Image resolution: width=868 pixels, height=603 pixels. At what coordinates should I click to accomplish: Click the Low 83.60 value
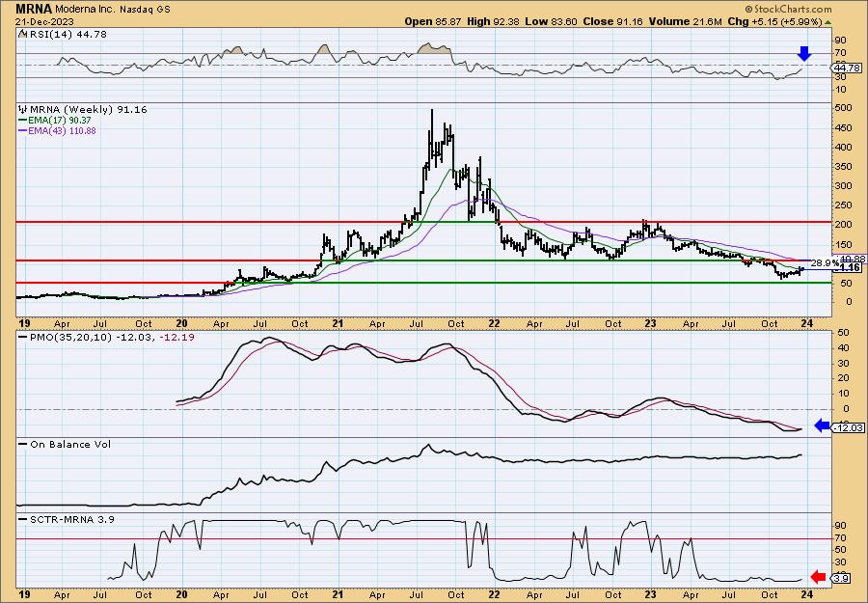coord(551,21)
